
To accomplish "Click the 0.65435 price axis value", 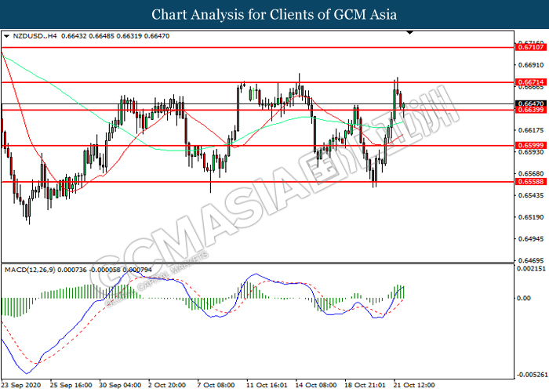I will pos(530,195).
